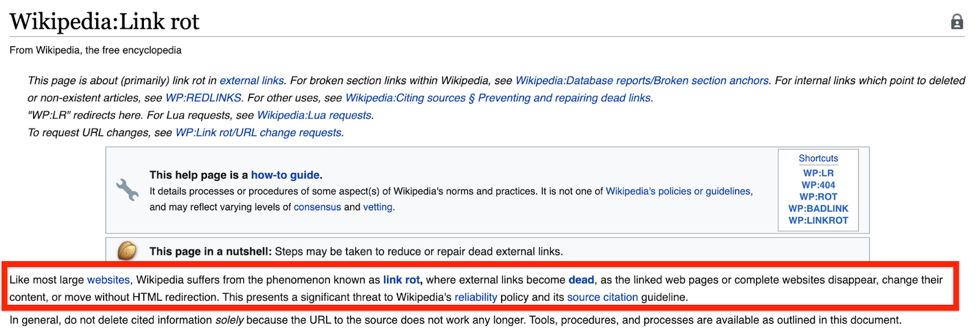Click the WP:BADLINK shortcut
Viewport: 980px width, 333px height.
point(818,209)
